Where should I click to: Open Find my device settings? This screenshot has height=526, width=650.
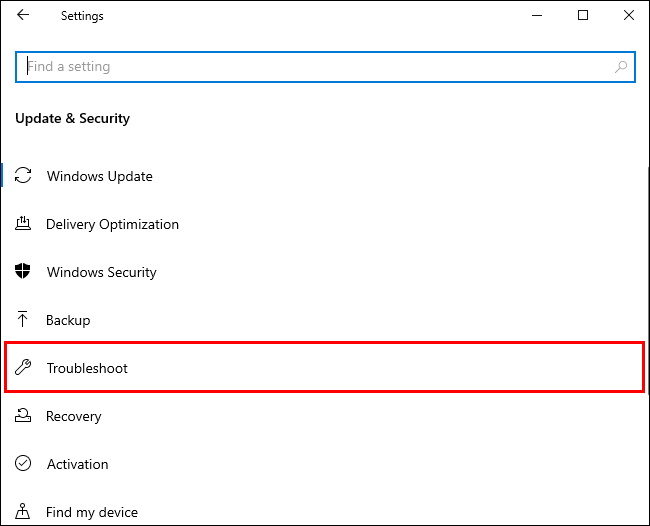tap(92, 512)
